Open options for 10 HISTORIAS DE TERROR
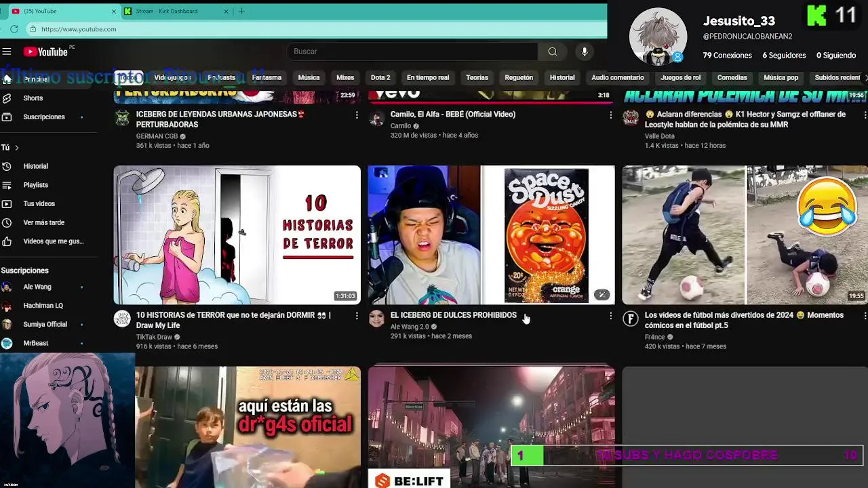 coord(357,316)
